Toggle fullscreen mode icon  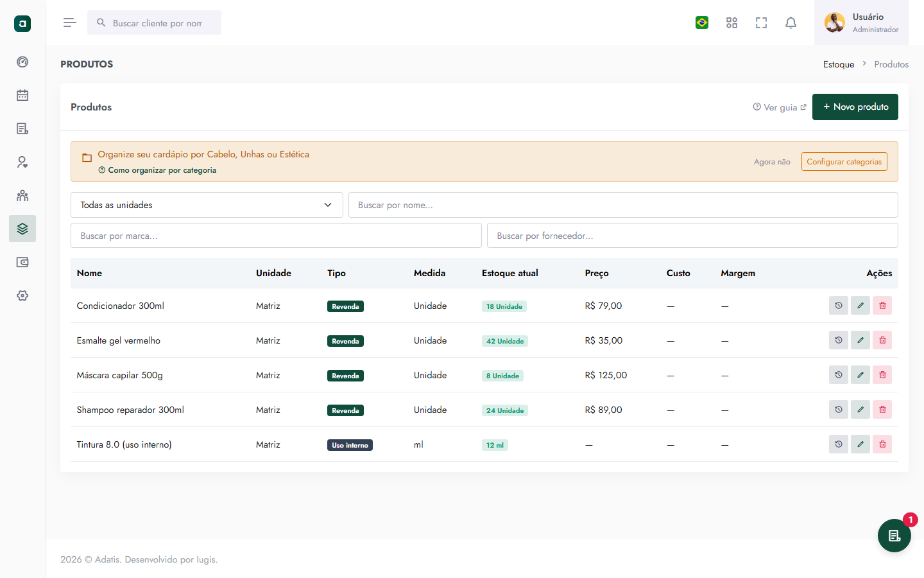[x=761, y=23]
